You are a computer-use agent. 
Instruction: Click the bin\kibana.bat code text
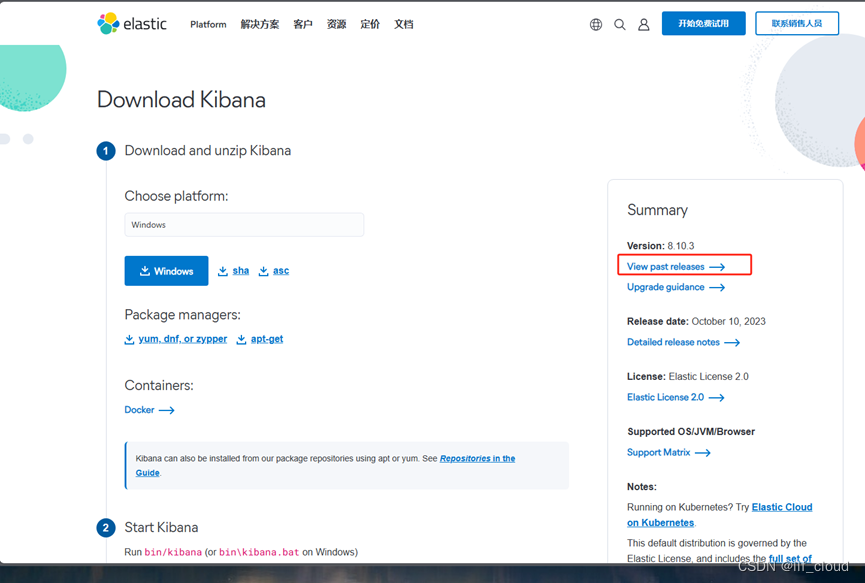click(259, 552)
